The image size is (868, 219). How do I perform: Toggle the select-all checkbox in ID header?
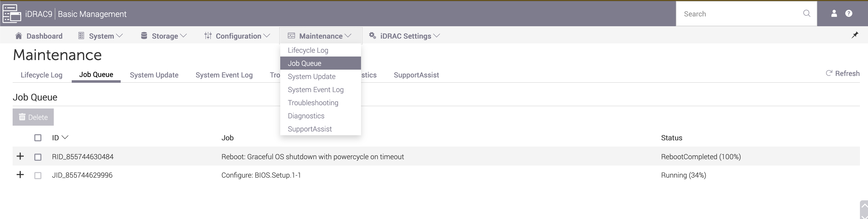(x=38, y=138)
